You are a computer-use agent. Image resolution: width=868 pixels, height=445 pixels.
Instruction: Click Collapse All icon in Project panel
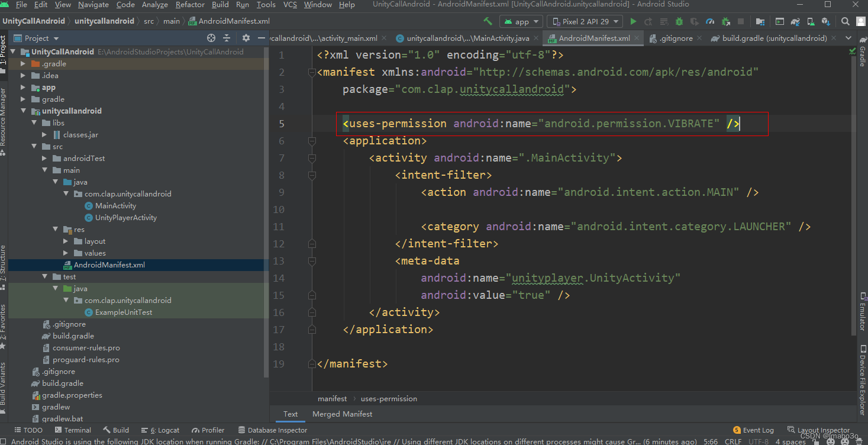click(x=227, y=38)
